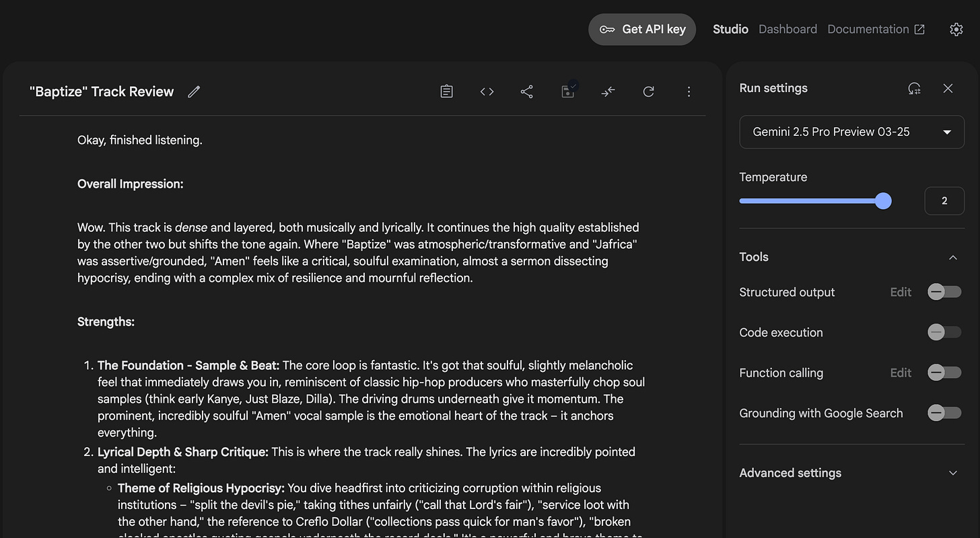This screenshot has width=980, height=538.
Task: Click the "Strengths:" heading text
Action: (106, 322)
